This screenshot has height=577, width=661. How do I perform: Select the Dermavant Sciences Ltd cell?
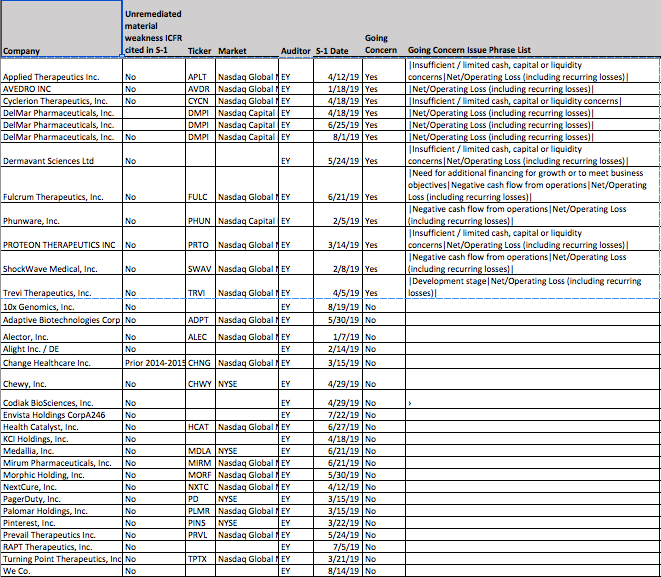[x=62, y=155]
